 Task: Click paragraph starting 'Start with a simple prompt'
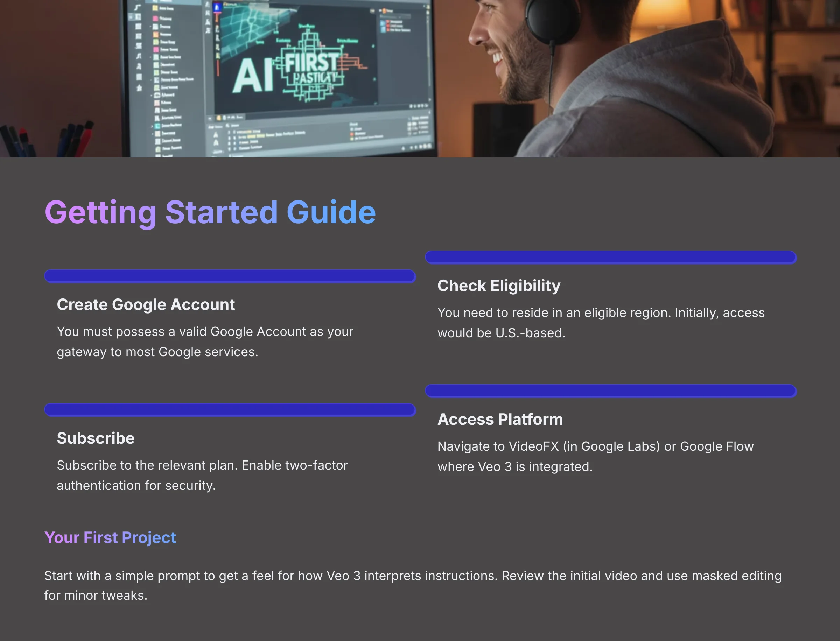click(413, 585)
